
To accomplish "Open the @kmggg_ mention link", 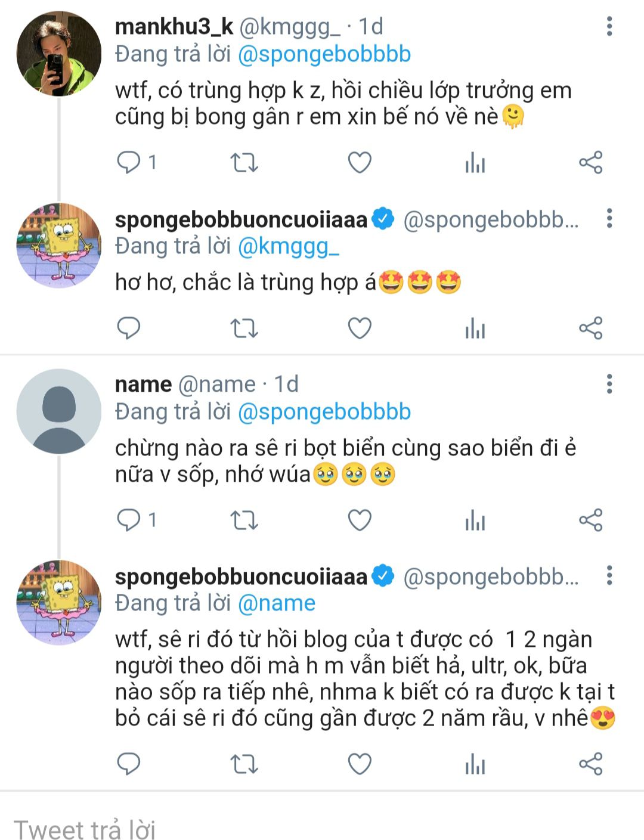I will [288, 247].
